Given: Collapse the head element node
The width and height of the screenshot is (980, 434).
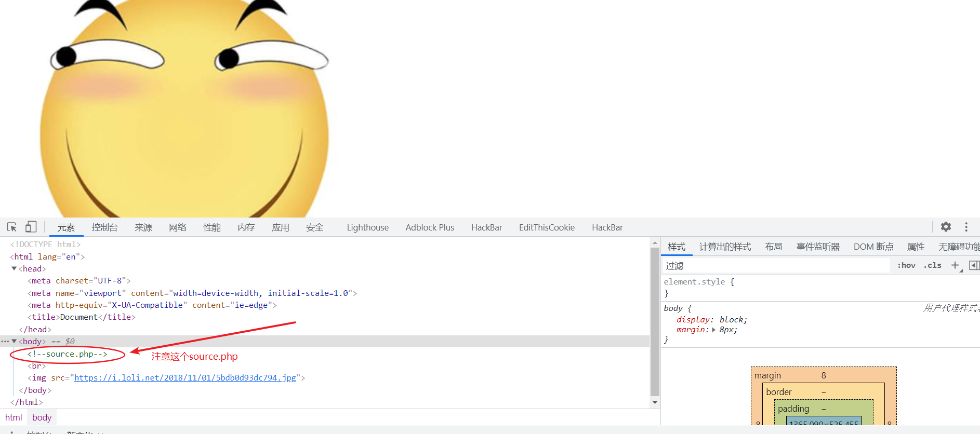Looking at the screenshot, I should (x=14, y=268).
